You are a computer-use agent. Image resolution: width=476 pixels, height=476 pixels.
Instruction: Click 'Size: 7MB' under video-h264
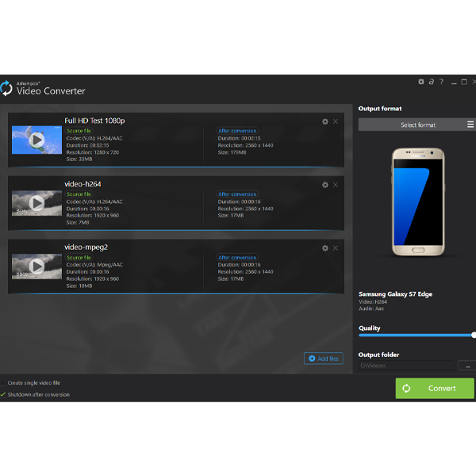tap(78, 223)
